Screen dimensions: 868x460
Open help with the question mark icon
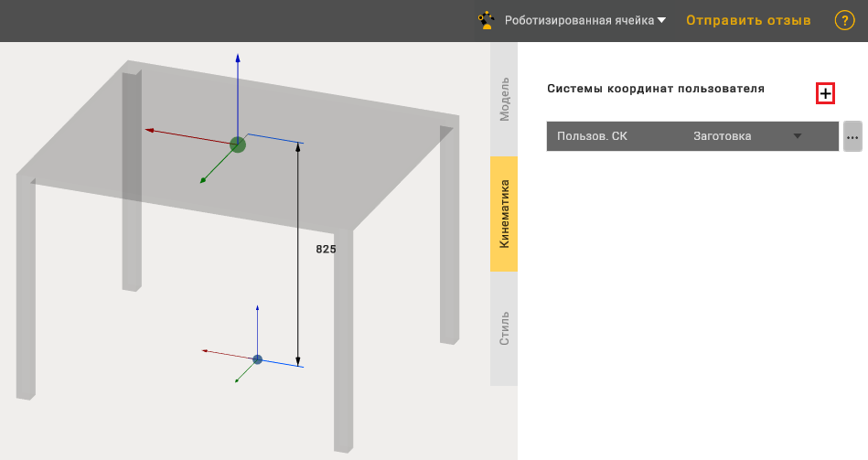tap(844, 20)
